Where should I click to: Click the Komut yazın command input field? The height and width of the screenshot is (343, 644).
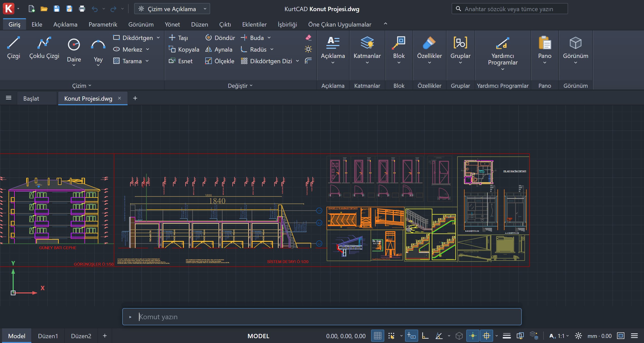(322, 316)
